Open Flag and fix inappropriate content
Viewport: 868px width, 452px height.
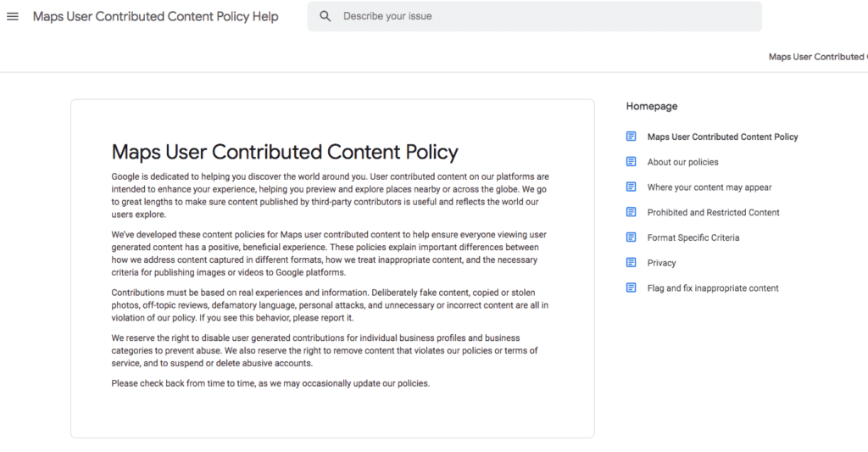[x=712, y=288]
